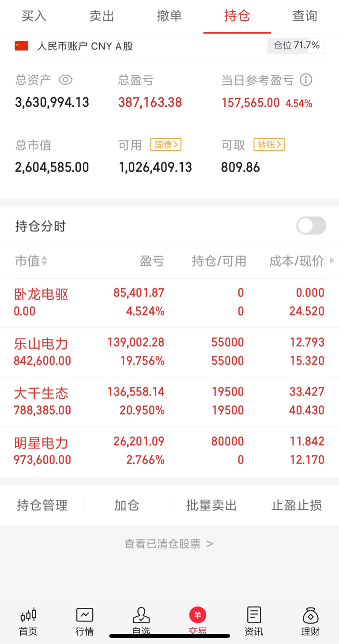
Task: Hide total assets with the eye icon
Action: point(65,80)
